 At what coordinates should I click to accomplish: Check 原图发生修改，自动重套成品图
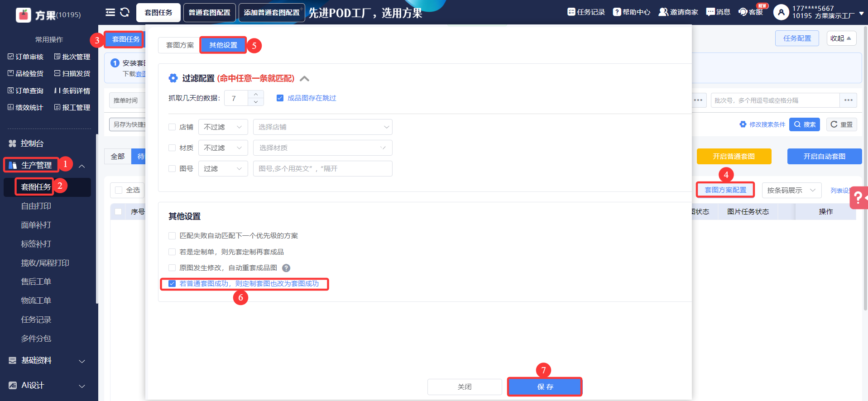point(172,268)
